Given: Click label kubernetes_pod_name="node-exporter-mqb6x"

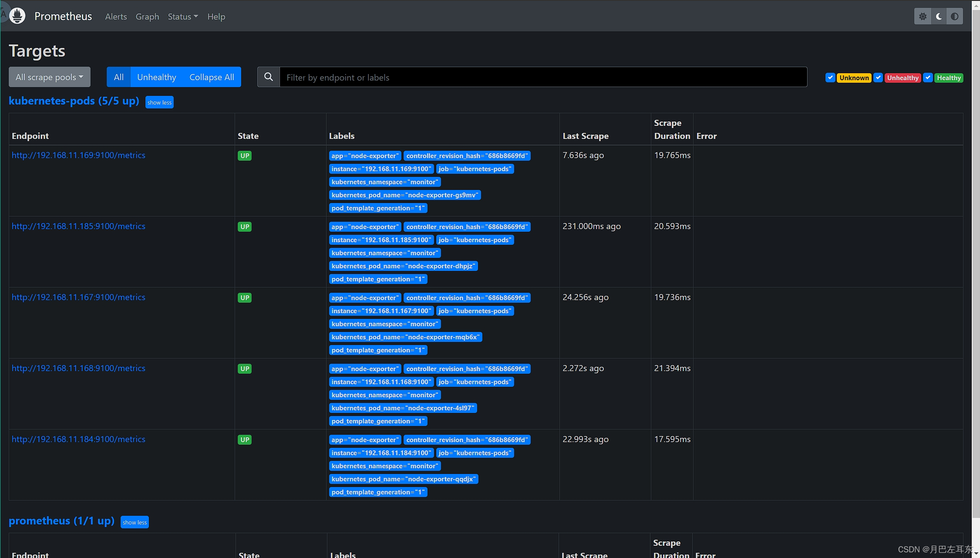Looking at the screenshot, I should pyautogui.click(x=405, y=337).
